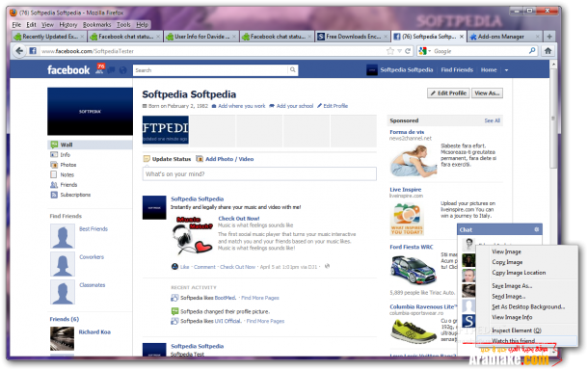Screen dimensions: 588x370
Task: Open the address bar history dropdown arrow
Action: coord(399,51)
